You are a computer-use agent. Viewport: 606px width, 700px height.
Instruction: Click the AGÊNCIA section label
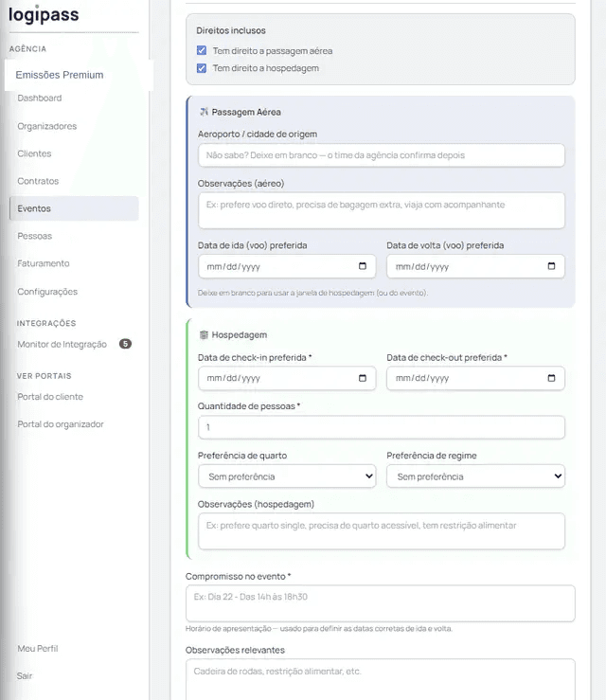coord(27,49)
